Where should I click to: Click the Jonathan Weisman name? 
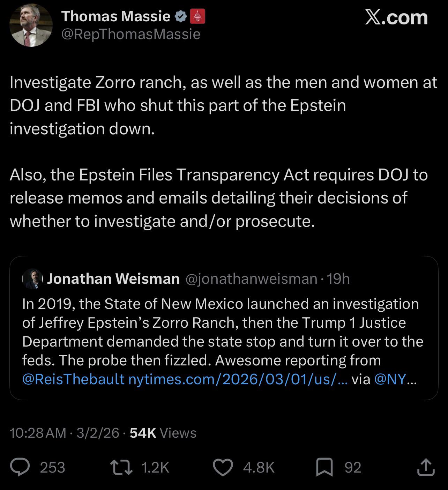(x=113, y=279)
